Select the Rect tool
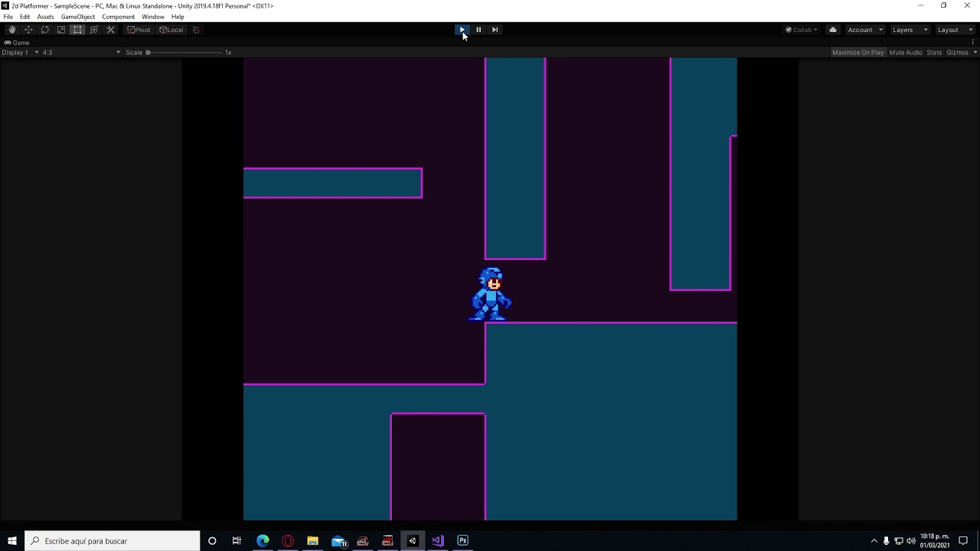This screenshot has width=980, height=551. [77, 30]
